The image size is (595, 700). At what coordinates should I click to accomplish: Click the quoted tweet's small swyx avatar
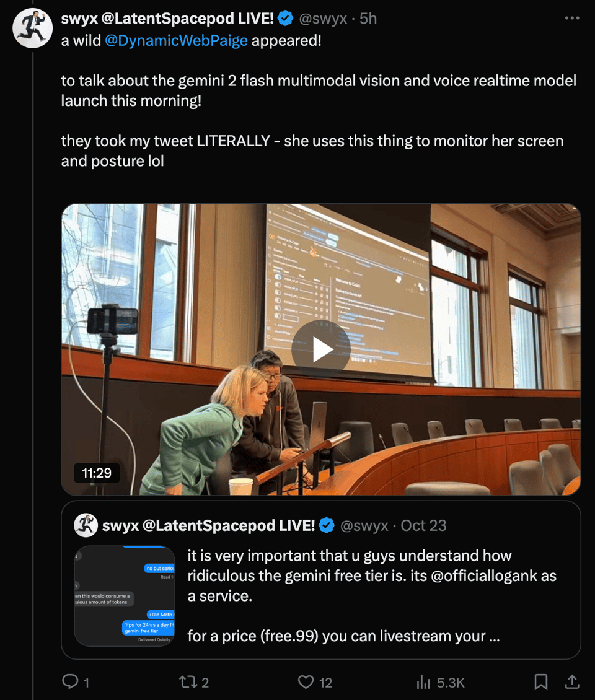[86, 525]
